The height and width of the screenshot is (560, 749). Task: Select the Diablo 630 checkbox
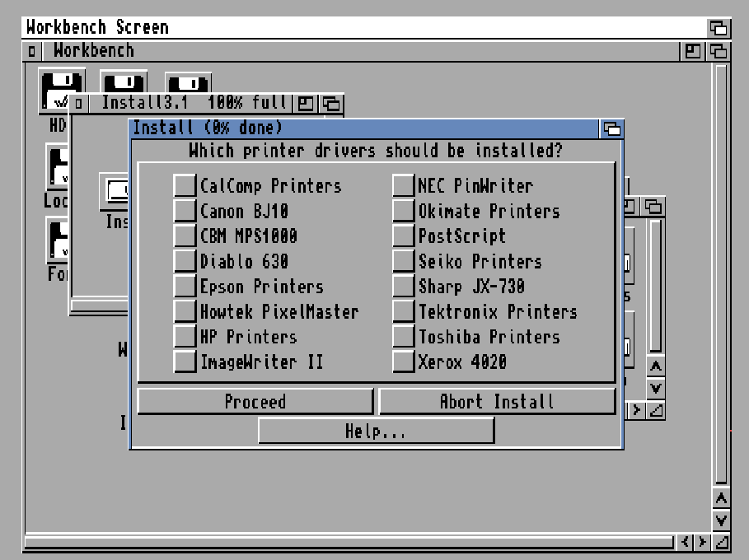[185, 261]
